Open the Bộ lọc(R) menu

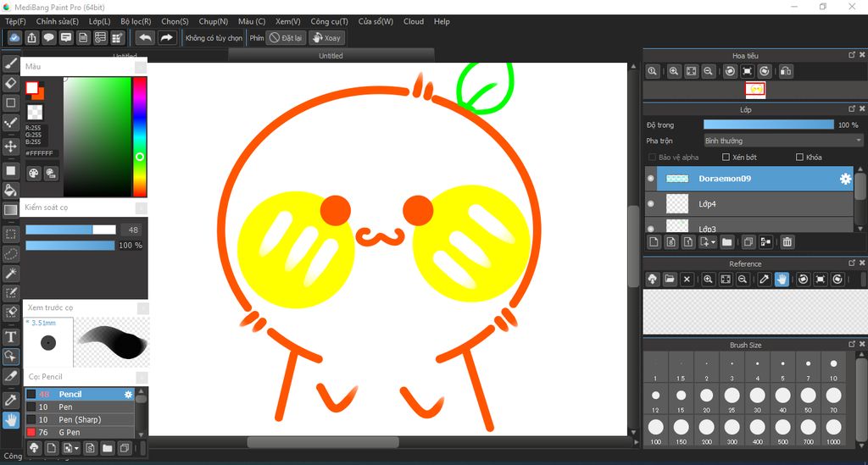pos(136,21)
